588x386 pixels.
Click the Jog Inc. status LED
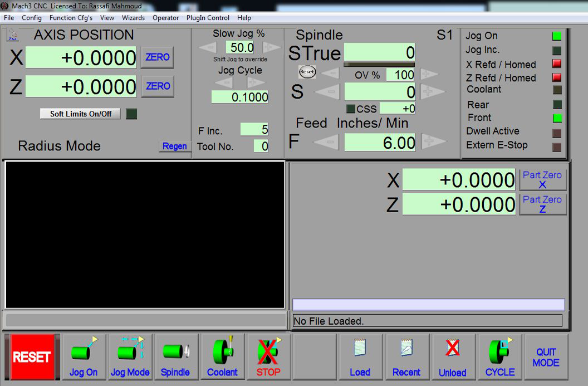(557, 50)
